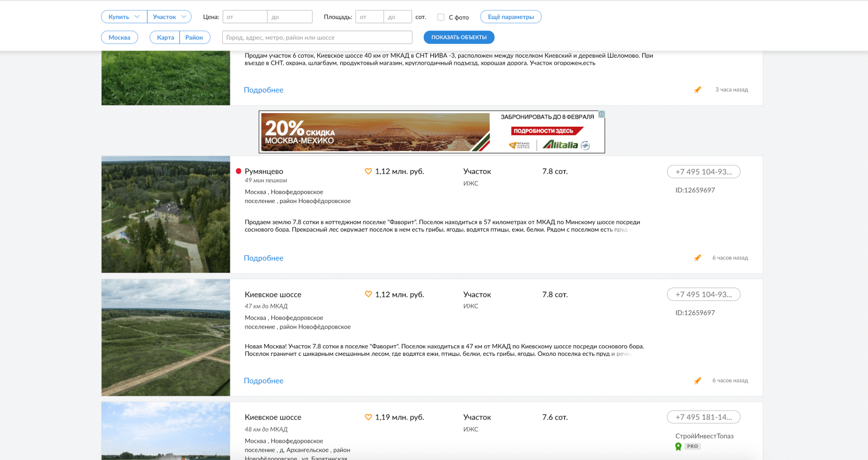Open 'Подробнее' for the 3 часа назад listing
Viewport: 868px width, 460px height.
click(x=263, y=90)
